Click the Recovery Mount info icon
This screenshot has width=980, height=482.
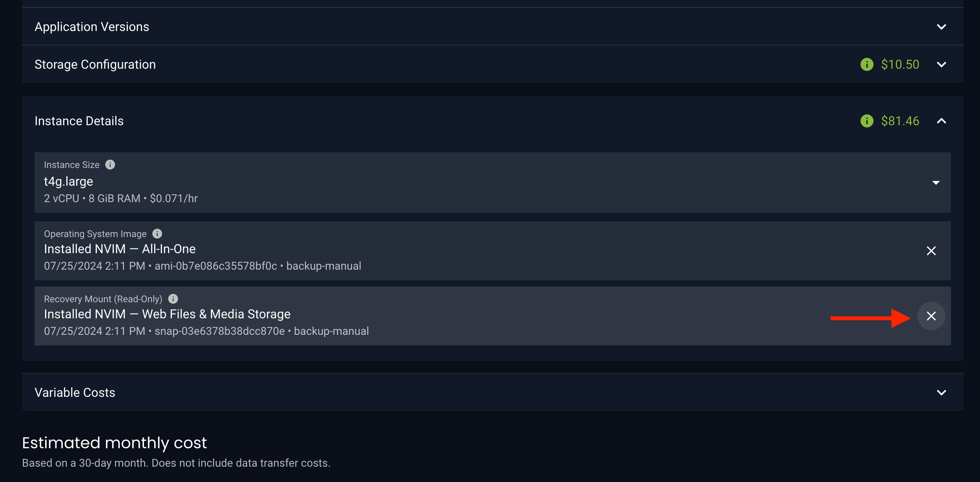[x=173, y=299]
